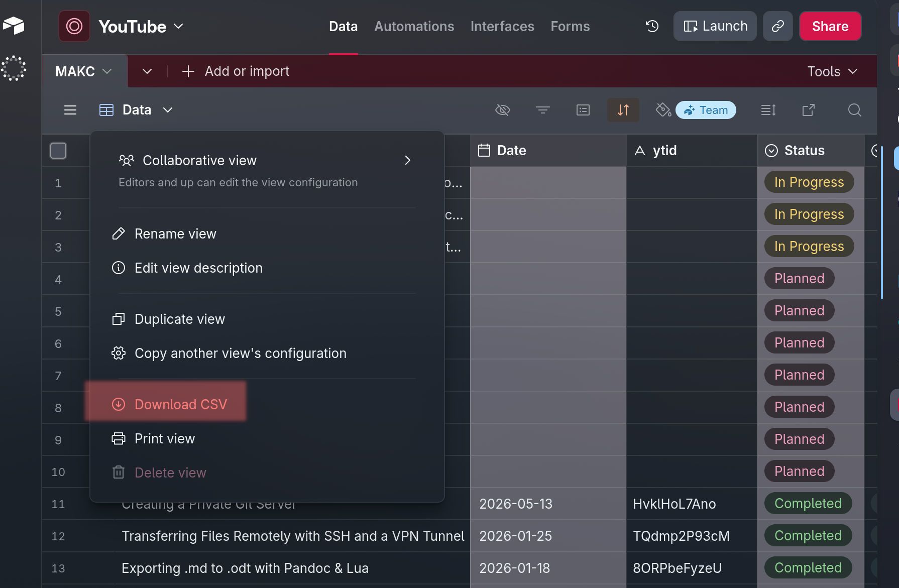Open the color paint bucket icon
This screenshot has height=588, width=899.
[x=663, y=110]
